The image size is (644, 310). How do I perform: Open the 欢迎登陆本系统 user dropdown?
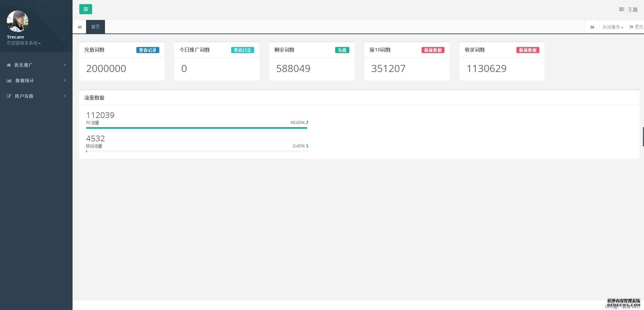pos(24,43)
